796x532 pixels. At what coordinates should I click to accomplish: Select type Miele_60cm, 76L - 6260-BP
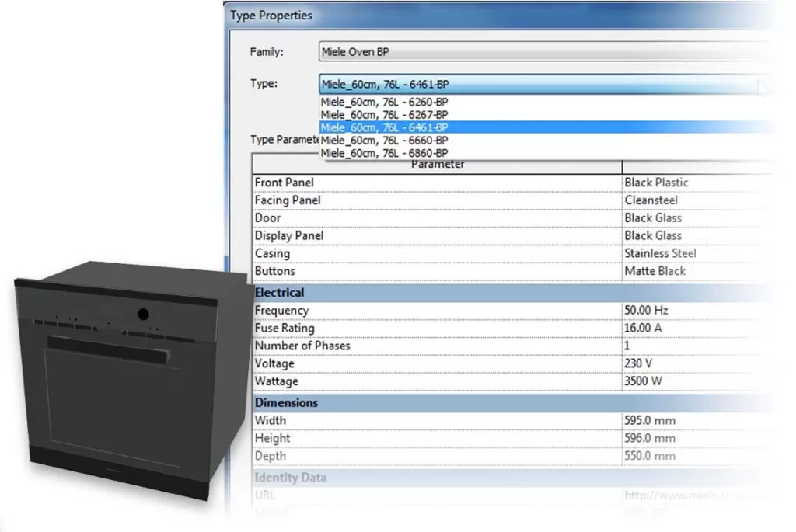(384, 102)
